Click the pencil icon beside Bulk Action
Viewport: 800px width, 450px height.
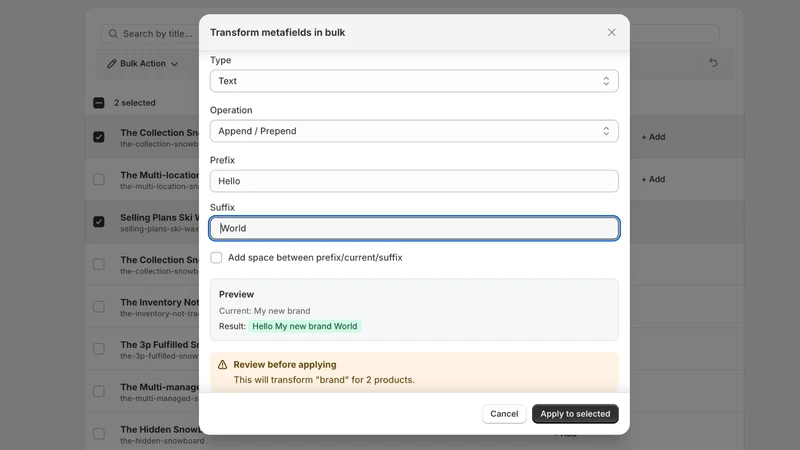pos(112,64)
